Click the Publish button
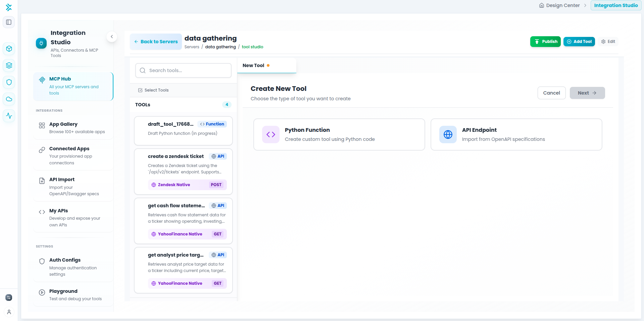The height and width of the screenshot is (321, 644). click(545, 42)
